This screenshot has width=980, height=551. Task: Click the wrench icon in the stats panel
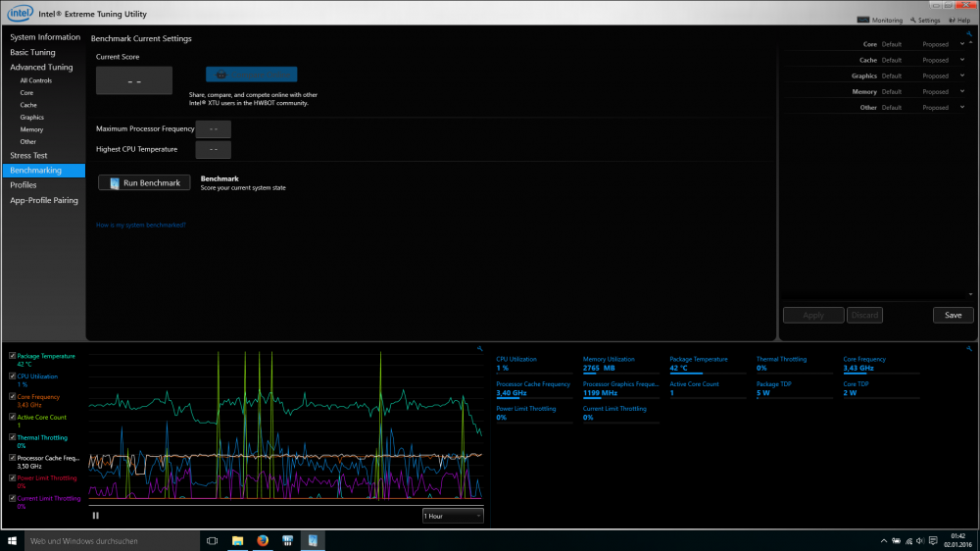coord(968,348)
